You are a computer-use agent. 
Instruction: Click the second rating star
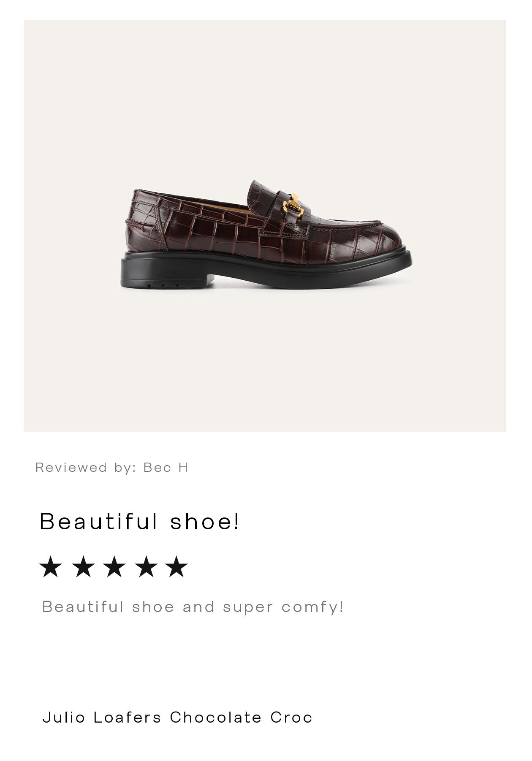(x=83, y=566)
